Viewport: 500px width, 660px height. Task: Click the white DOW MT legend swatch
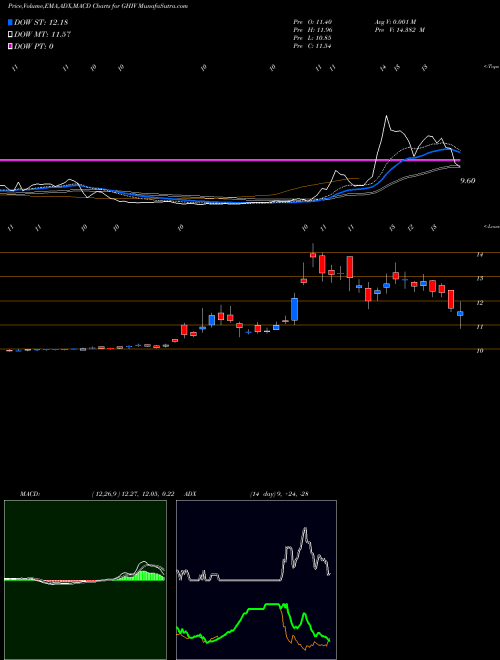[x=10, y=35]
